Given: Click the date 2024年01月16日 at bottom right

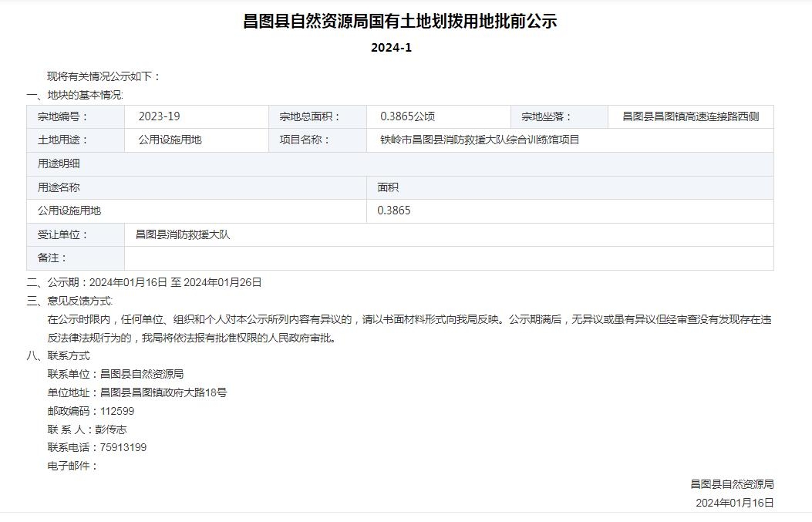Looking at the screenshot, I should [x=734, y=503].
